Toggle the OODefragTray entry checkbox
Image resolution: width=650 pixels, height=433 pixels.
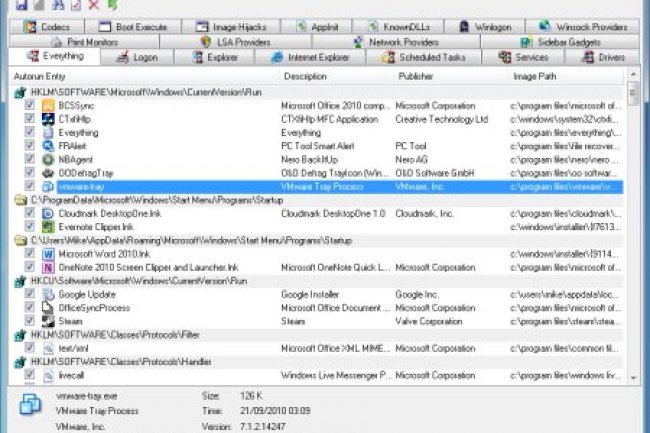(30, 173)
